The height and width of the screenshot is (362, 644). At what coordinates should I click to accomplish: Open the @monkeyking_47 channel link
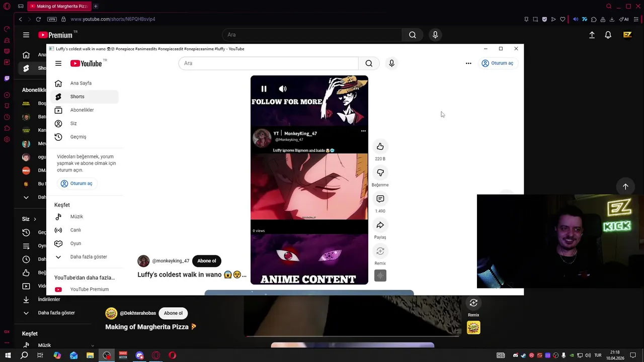[x=171, y=261]
